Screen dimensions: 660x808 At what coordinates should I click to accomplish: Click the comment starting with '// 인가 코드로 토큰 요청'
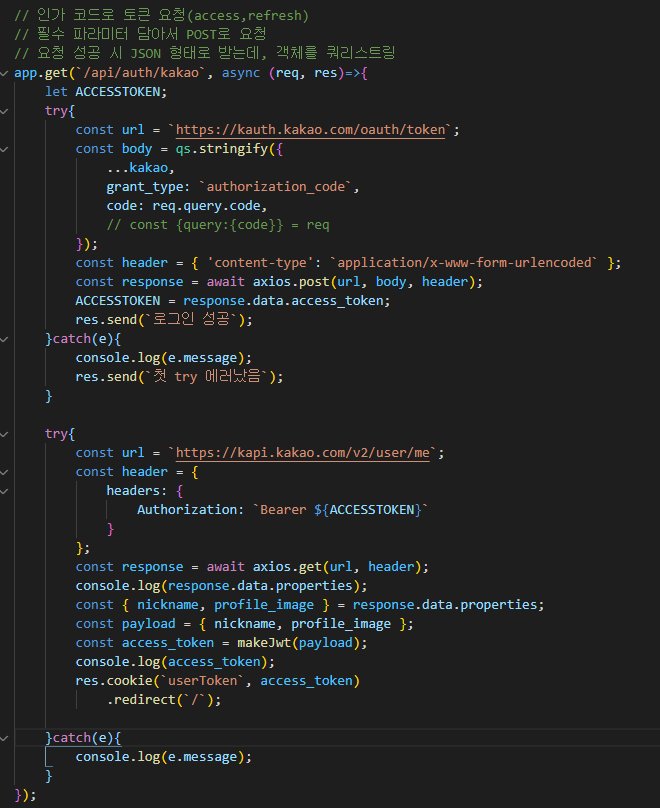click(x=161, y=15)
